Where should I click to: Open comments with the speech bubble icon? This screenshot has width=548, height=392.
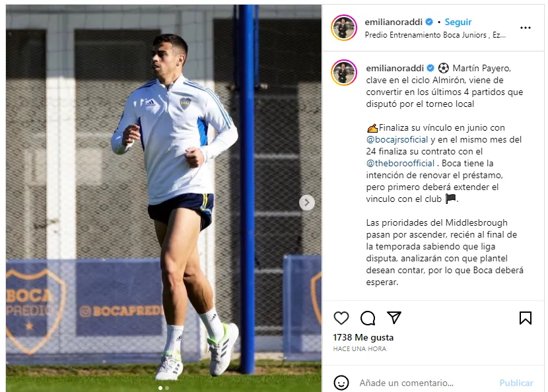[368, 318]
